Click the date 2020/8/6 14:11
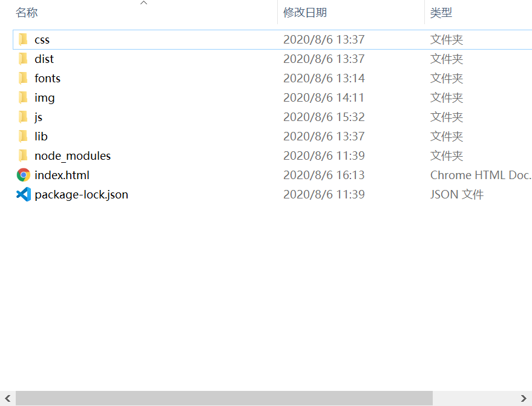 (324, 97)
